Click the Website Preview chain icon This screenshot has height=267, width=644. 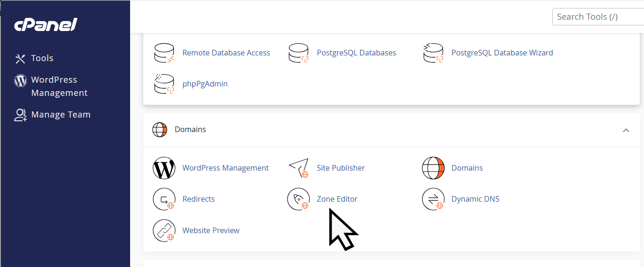[164, 230]
